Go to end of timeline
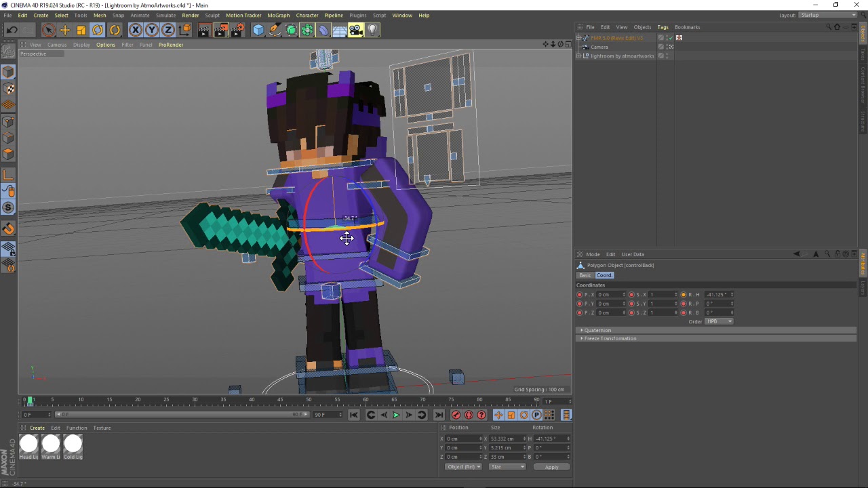The width and height of the screenshot is (868, 488). click(x=439, y=415)
